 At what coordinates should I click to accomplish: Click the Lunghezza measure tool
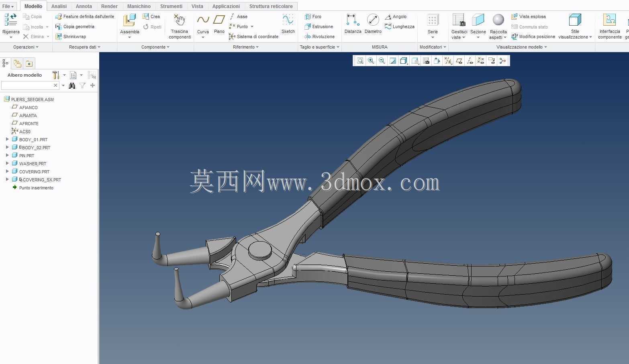[x=400, y=26]
